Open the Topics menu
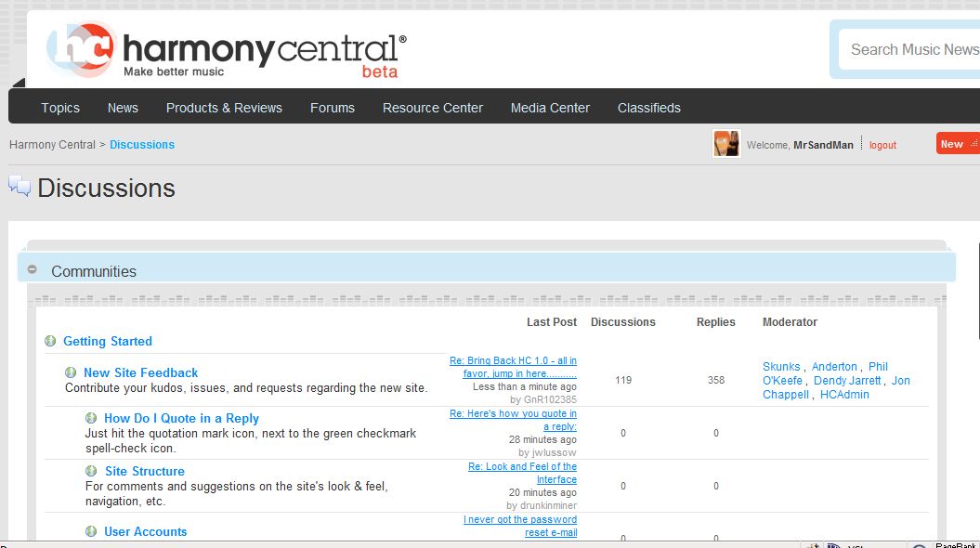Viewport: 980px width, 548px height. point(60,108)
